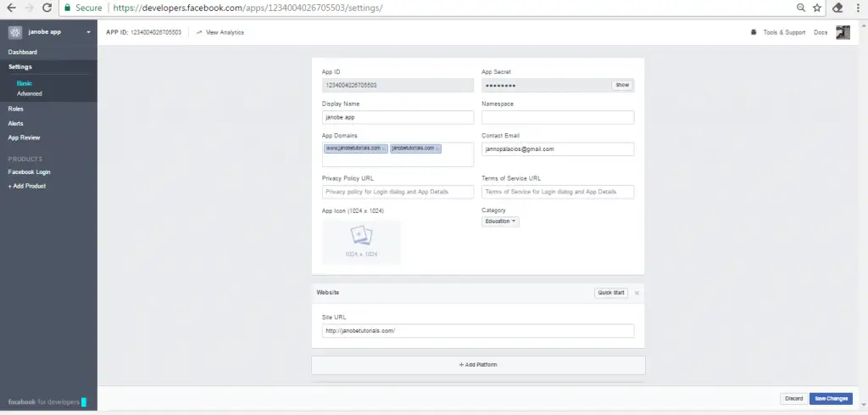Bookmark this page with the star icon
This screenshot has width=868, height=415.
click(817, 8)
